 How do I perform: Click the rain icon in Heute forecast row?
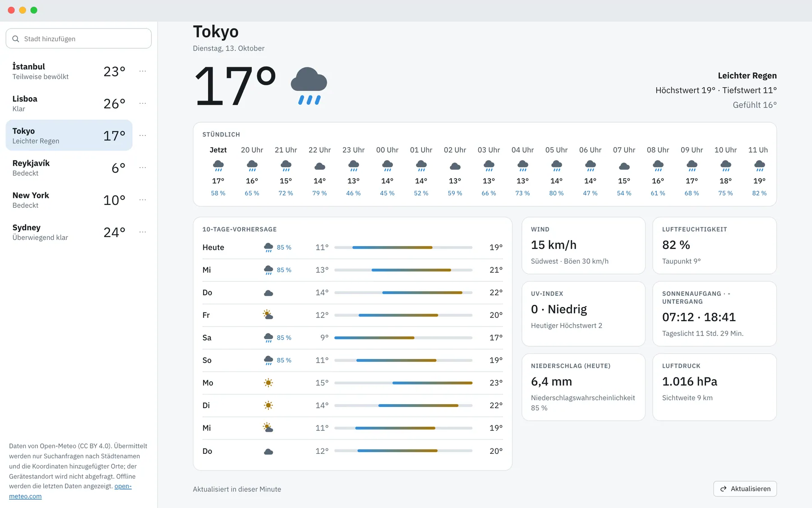[268, 247]
